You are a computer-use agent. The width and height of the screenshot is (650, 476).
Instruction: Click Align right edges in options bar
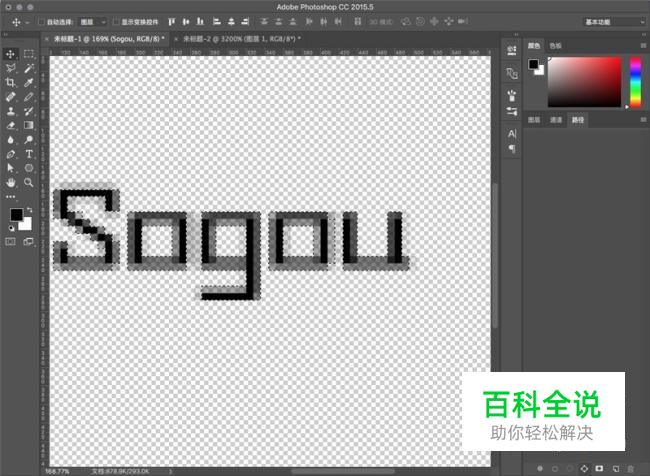(x=245, y=22)
